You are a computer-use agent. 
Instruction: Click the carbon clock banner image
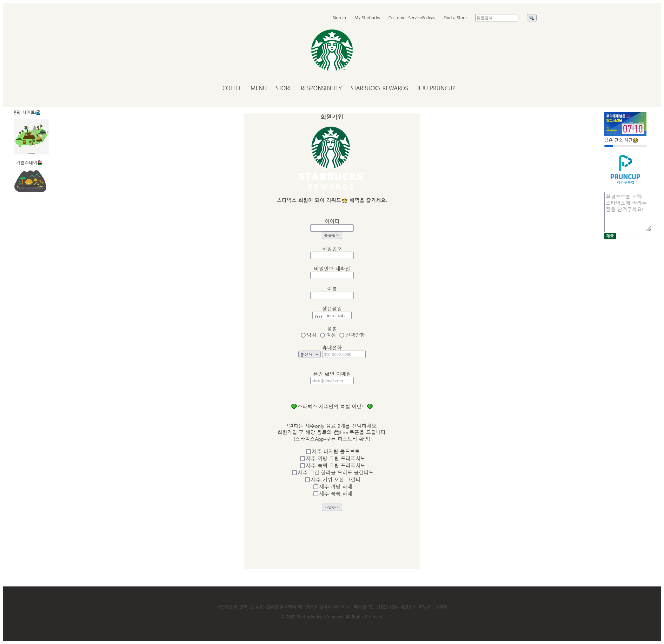point(625,124)
